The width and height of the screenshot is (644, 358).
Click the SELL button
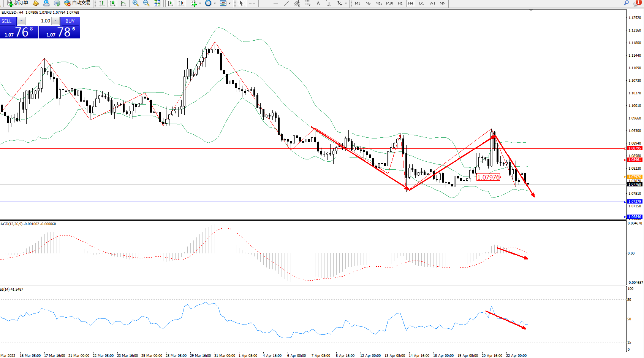click(x=7, y=21)
